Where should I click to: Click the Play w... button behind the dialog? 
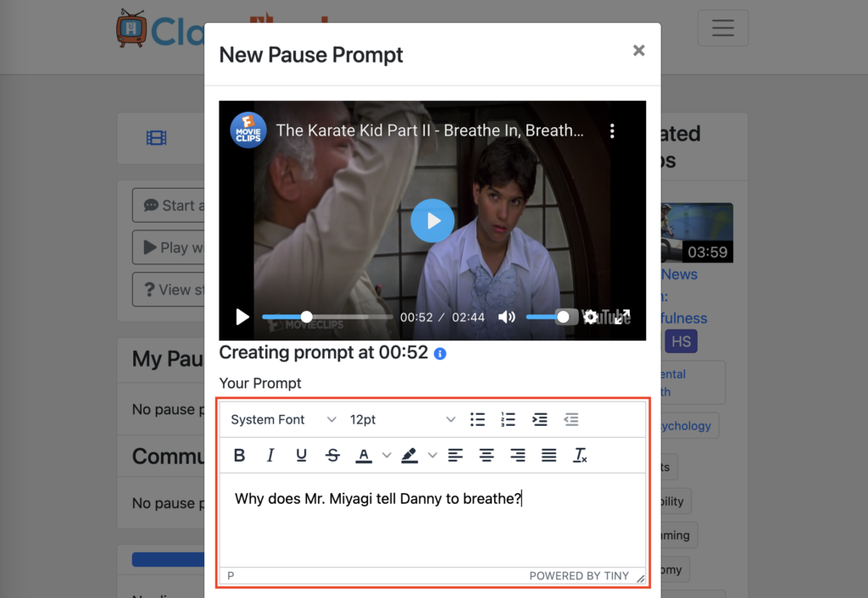(x=169, y=247)
